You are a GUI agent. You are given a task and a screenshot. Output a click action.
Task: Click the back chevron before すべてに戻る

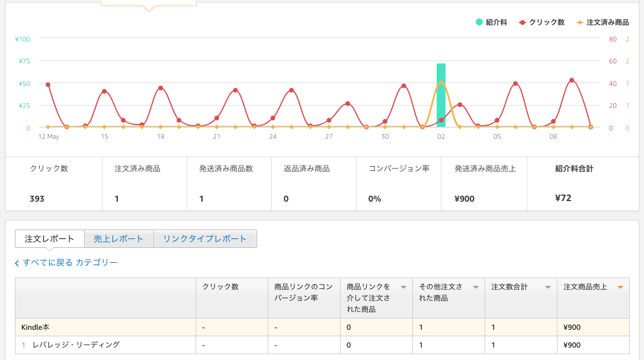[17, 263]
